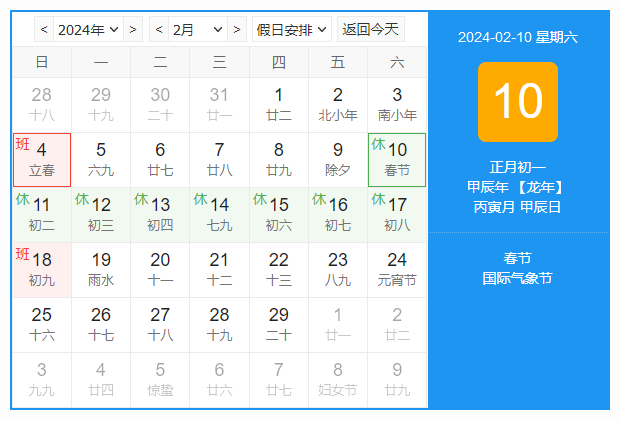Image resolution: width=619 pixels, height=422 pixels.
Task: Open the 2月 month dropdown
Action: (198, 29)
